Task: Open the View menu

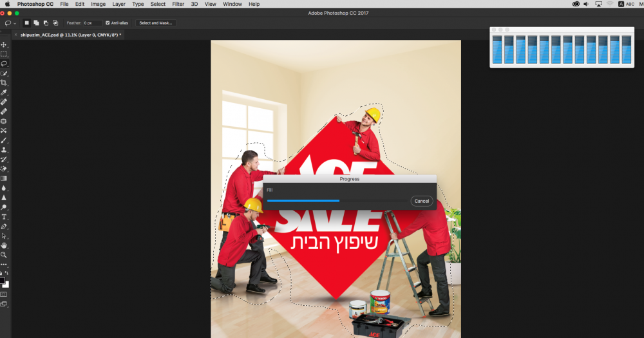Action: click(x=211, y=4)
